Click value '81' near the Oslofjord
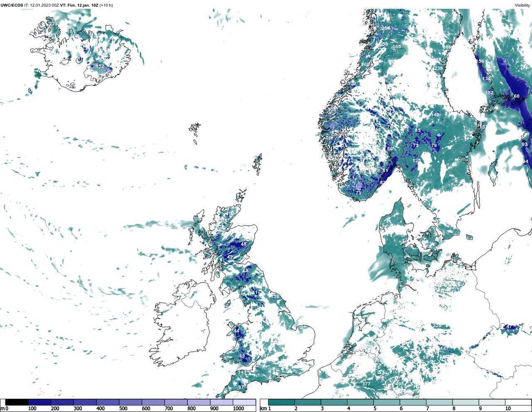 pos(385,170)
